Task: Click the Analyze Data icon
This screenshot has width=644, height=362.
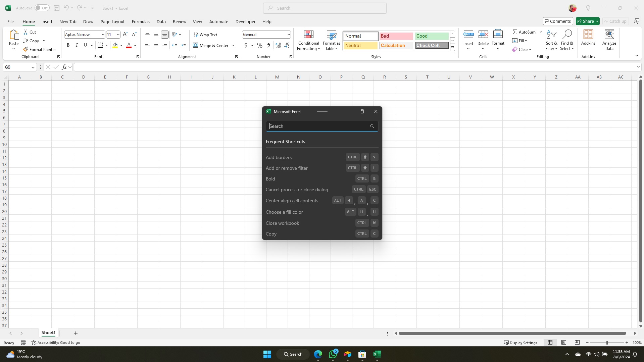Action: 609,34
